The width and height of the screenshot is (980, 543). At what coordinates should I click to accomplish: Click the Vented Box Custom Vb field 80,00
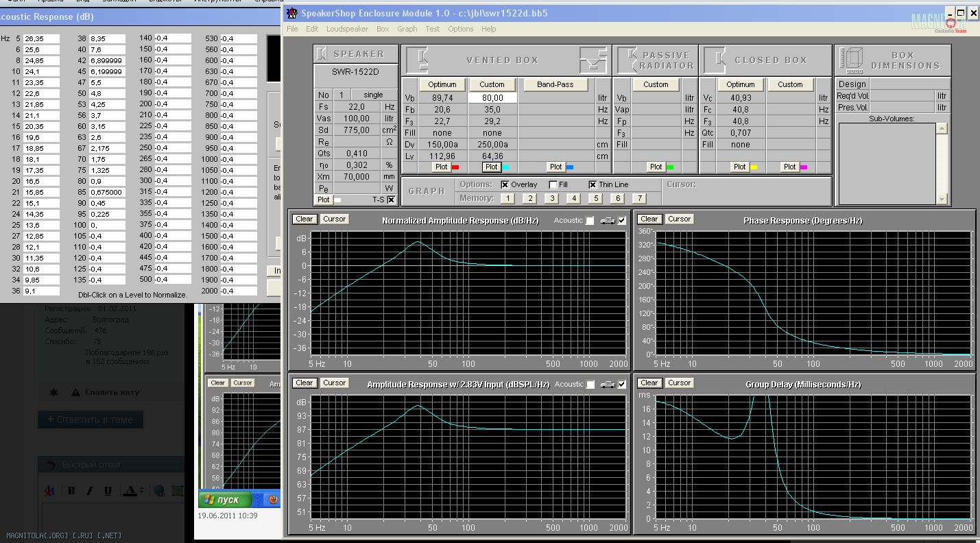[x=492, y=98]
